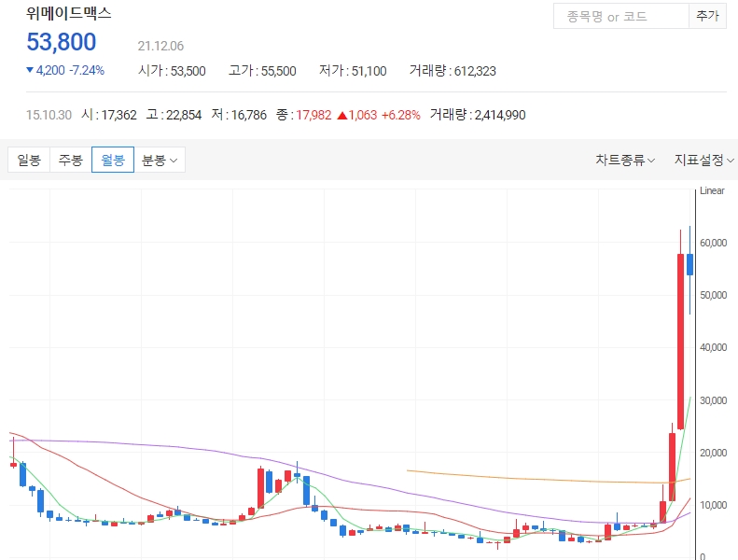
Task: Click the date 21.12.06
Action: coord(160,46)
